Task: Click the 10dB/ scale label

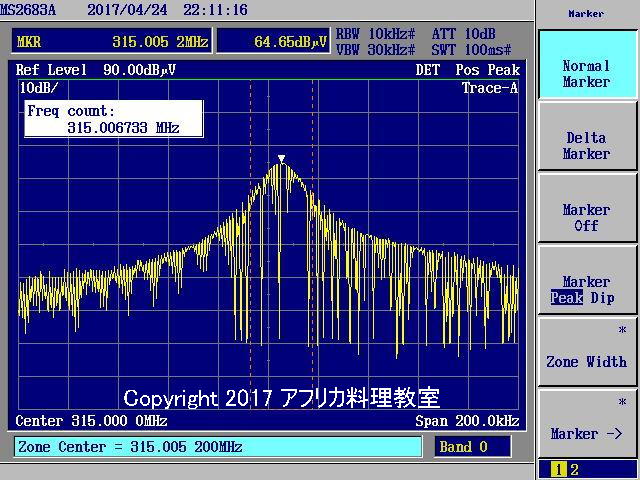Action: pos(39,88)
